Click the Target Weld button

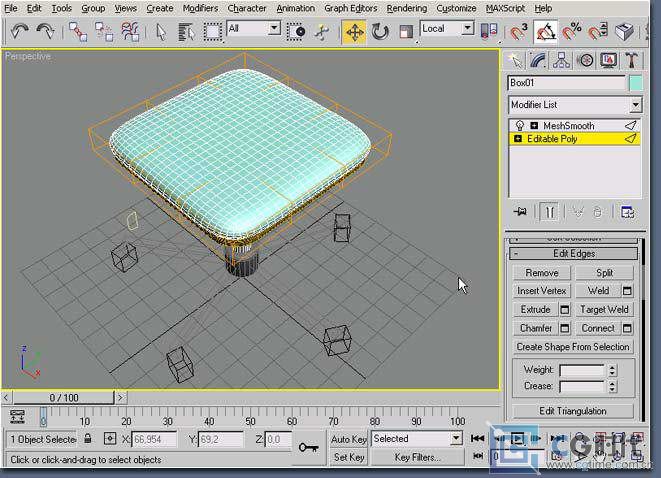click(x=604, y=310)
